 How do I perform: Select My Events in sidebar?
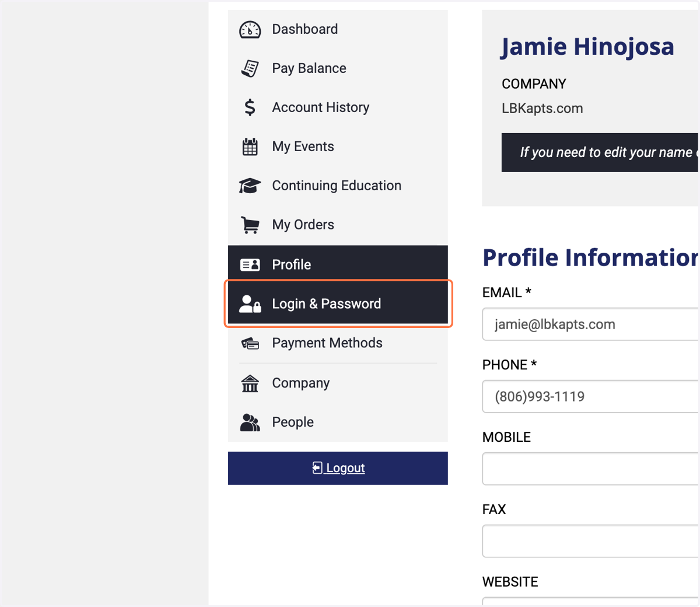click(338, 146)
